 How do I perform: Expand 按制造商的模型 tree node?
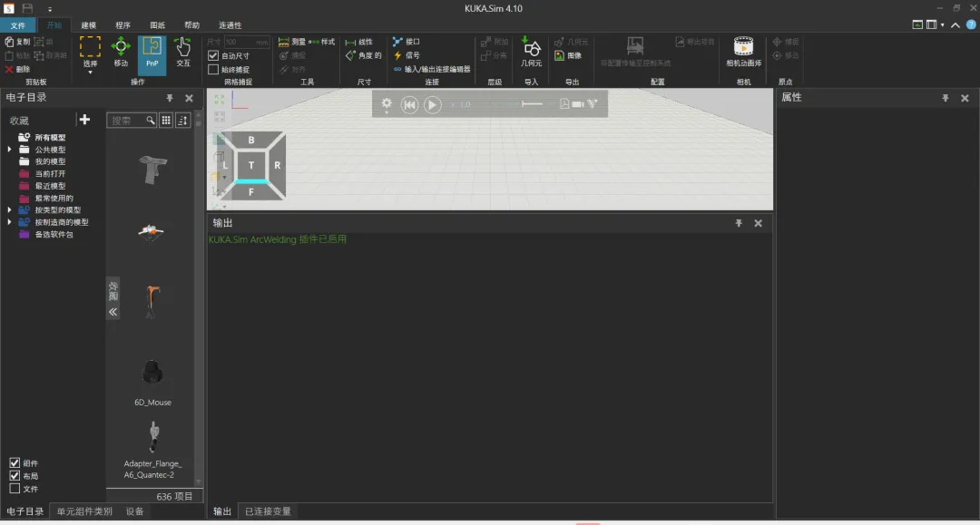click(x=9, y=221)
